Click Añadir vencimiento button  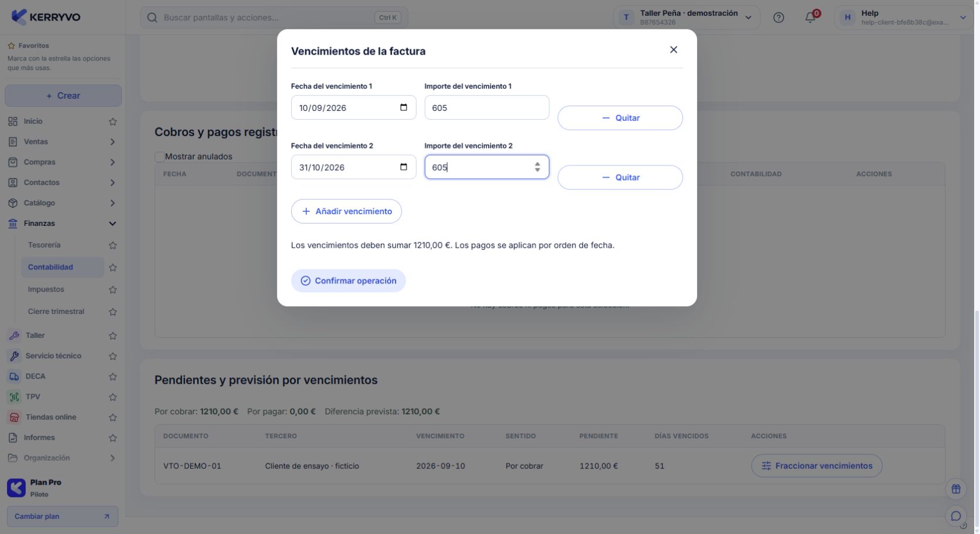[346, 211]
